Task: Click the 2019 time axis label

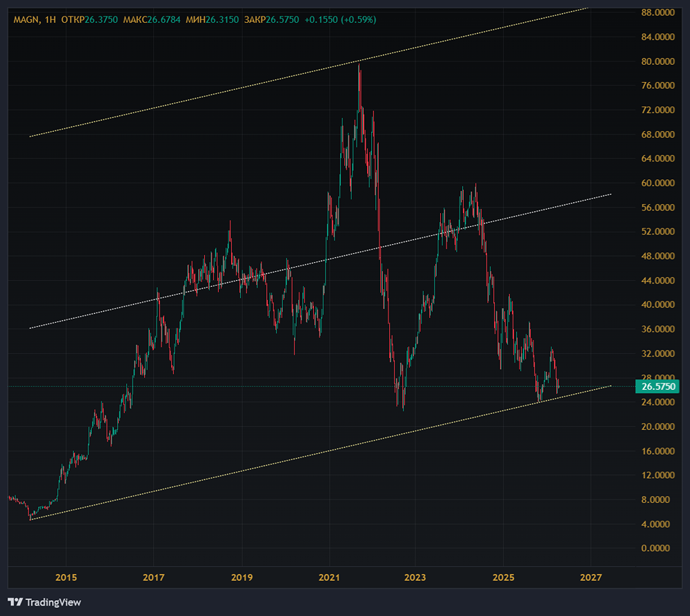Action: [x=242, y=577]
